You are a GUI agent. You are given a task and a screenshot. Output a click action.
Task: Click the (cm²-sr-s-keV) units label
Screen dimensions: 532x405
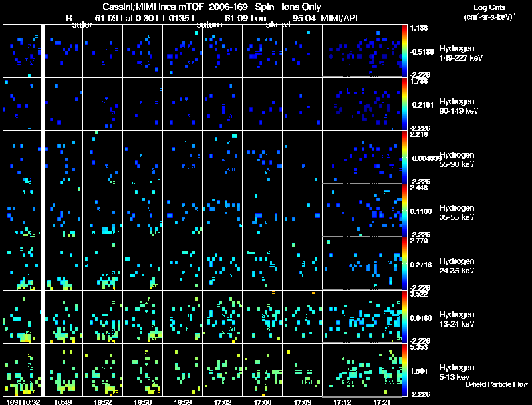(x=490, y=17)
